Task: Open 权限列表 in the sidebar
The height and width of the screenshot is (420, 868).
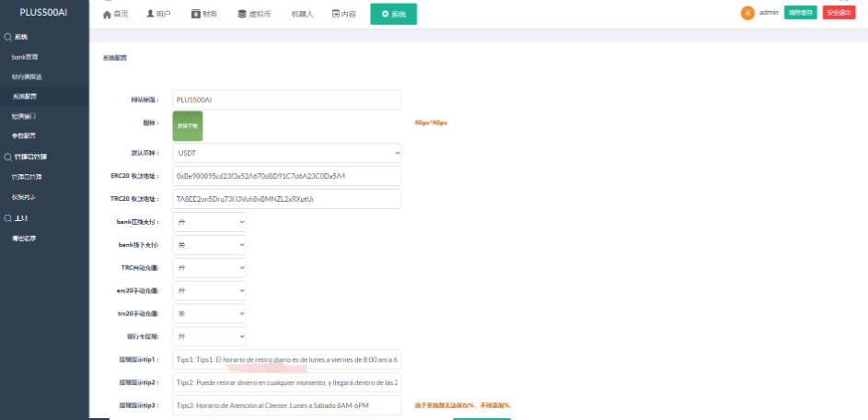Action: click(24, 197)
